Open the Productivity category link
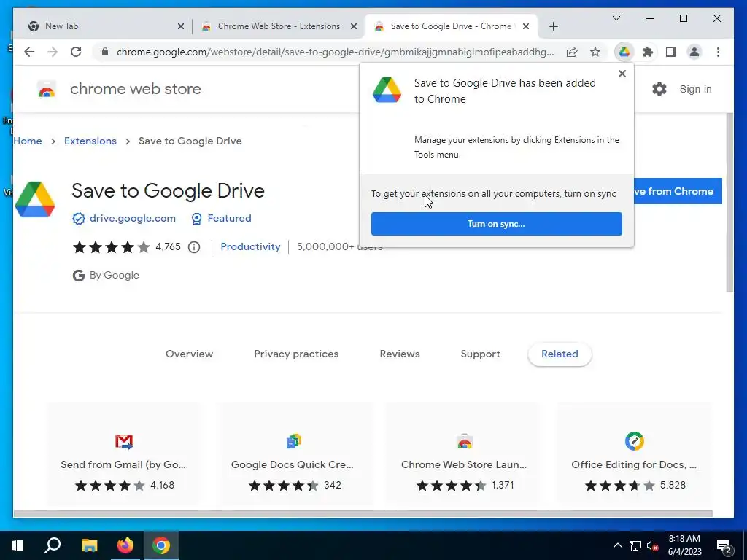 (250, 246)
